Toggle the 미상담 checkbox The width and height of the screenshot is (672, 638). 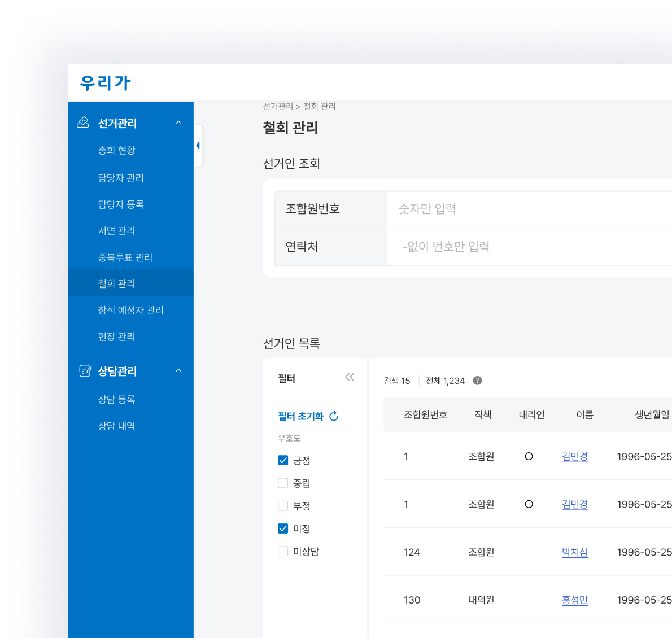(283, 551)
